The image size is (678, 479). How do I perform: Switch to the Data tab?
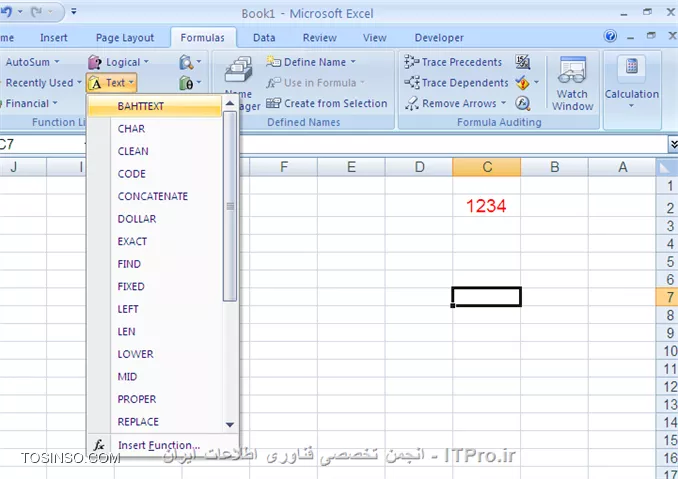point(264,38)
